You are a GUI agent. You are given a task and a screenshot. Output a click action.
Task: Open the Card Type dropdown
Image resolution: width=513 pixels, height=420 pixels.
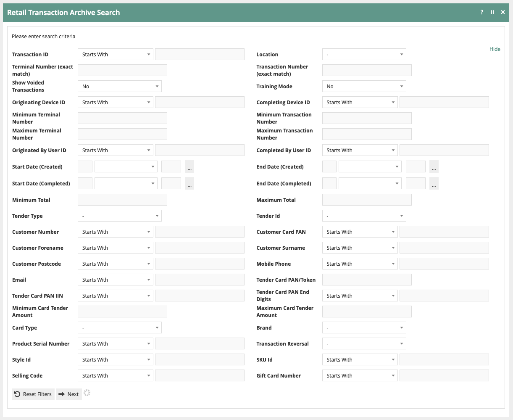[120, 328]
